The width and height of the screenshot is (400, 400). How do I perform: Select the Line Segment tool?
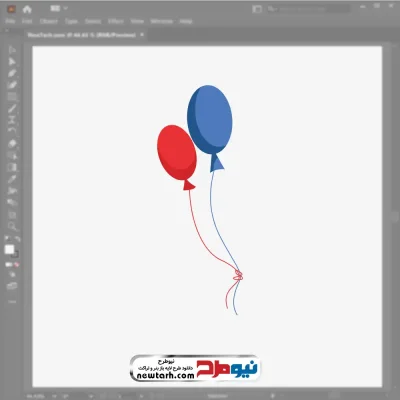click(12, 109)
